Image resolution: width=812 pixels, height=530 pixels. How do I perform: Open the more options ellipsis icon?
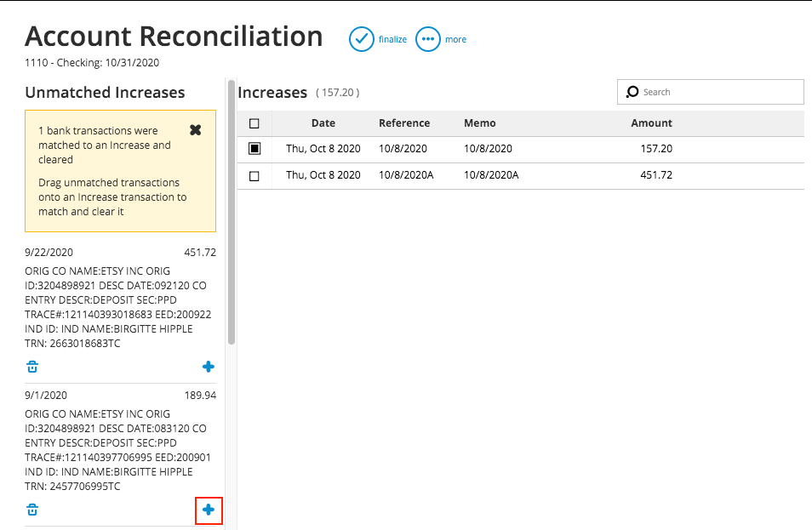pos(427,38)
